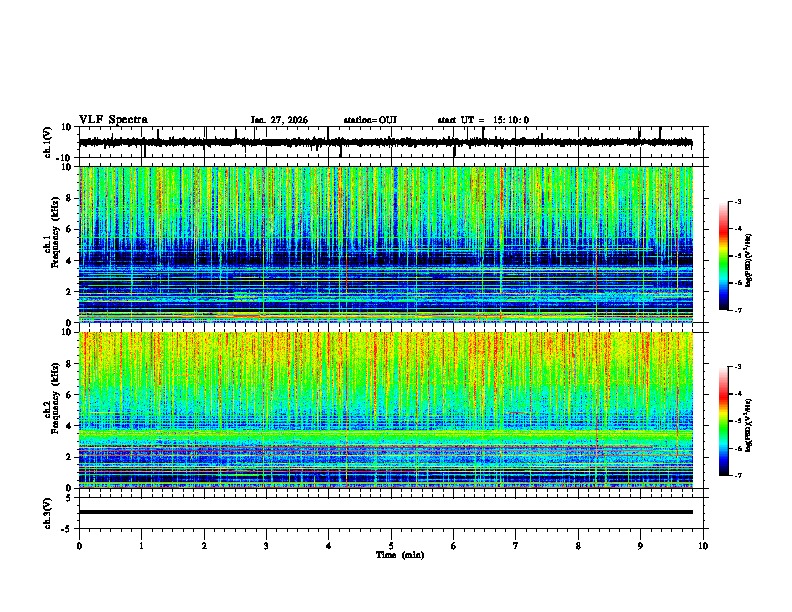The image size is (792, 612).
Task: Click the ch.1 color bar 'log(PSD)(V²/Hz)' label
Action: tap(749, 260)
